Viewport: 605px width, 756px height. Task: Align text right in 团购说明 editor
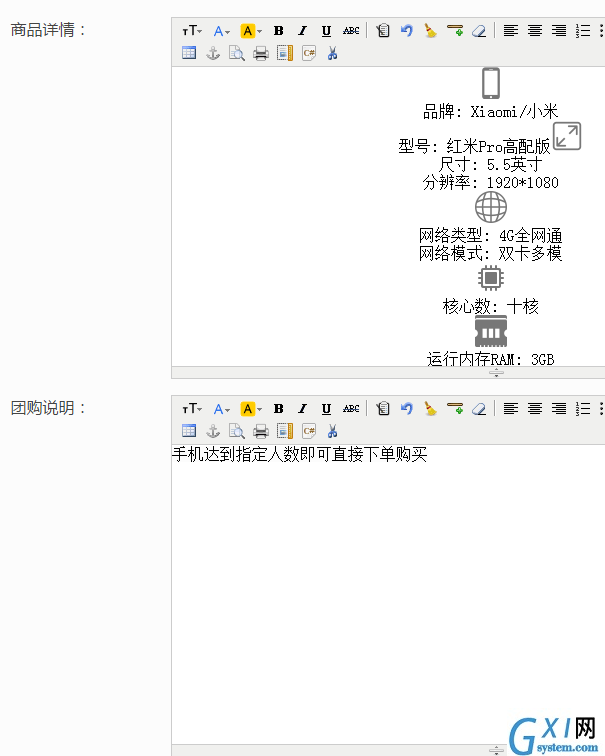(x=559, y=409)
